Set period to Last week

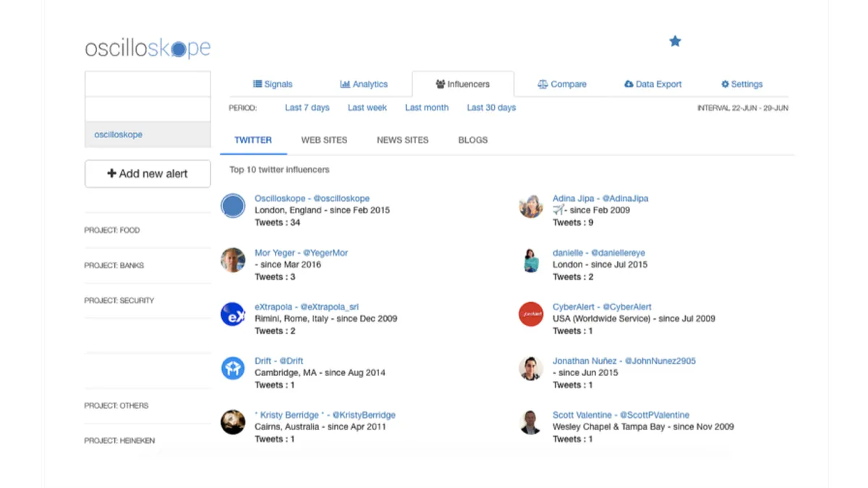click(367, 108)
